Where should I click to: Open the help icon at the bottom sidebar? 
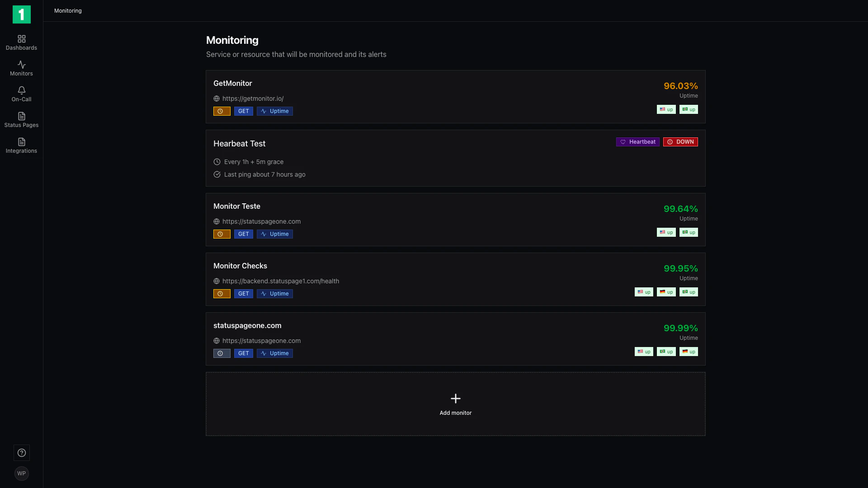click(21, 452)
